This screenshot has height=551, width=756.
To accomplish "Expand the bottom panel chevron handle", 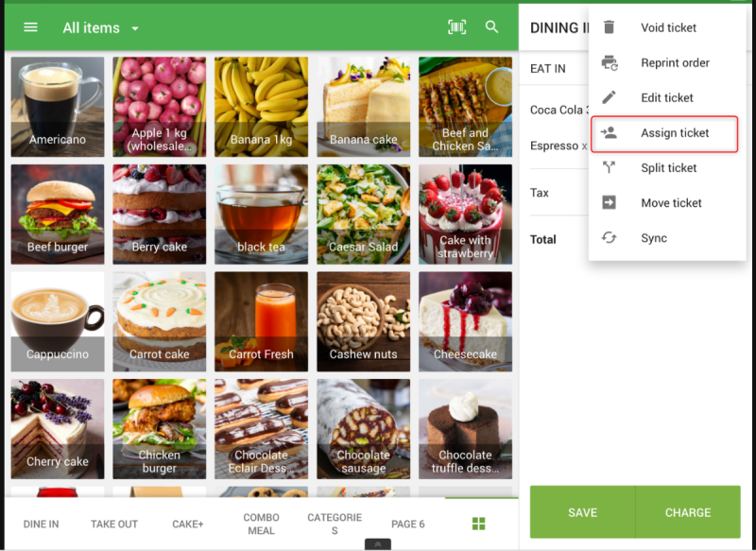I will click(x=377, y=544).
